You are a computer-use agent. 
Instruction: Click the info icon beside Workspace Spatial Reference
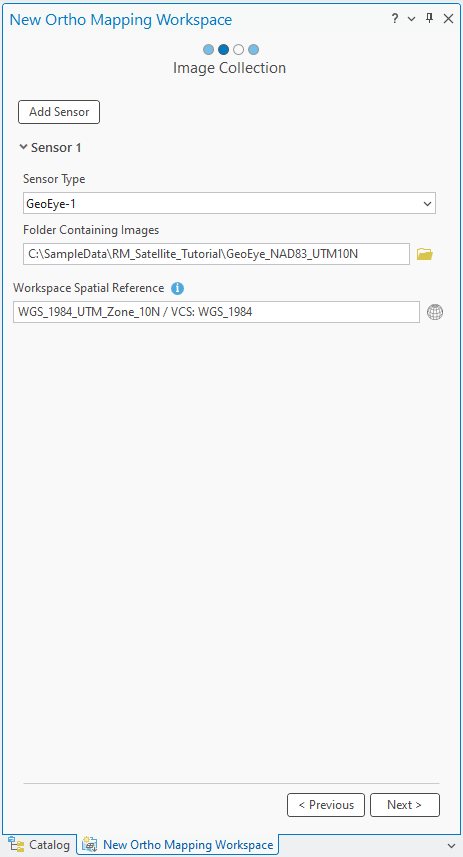tap(177, 288)
